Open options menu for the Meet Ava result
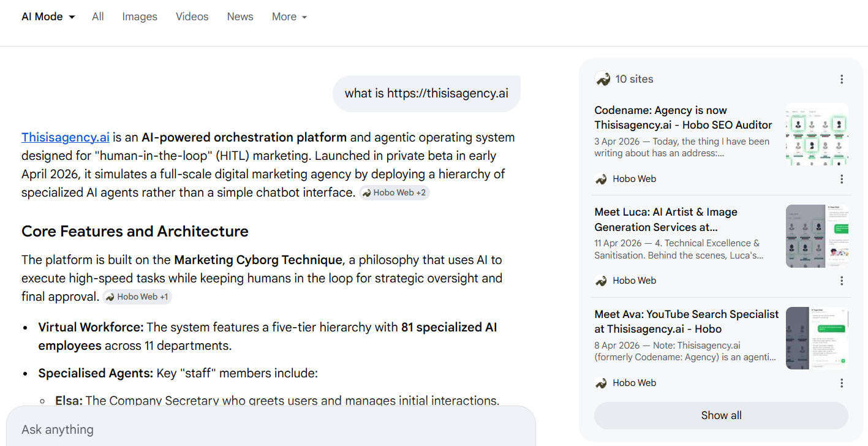The width and height of the screenshot is (868, 446). click(x=842, y=383)
